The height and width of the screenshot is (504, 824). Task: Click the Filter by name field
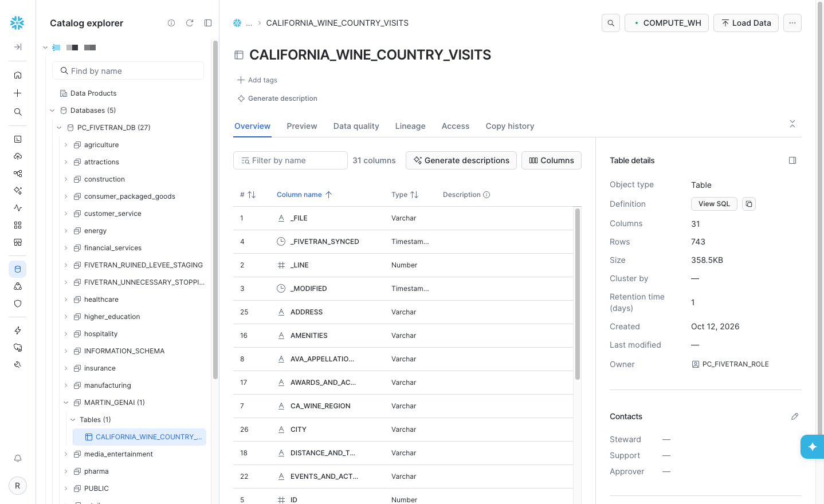pos(291,160)
